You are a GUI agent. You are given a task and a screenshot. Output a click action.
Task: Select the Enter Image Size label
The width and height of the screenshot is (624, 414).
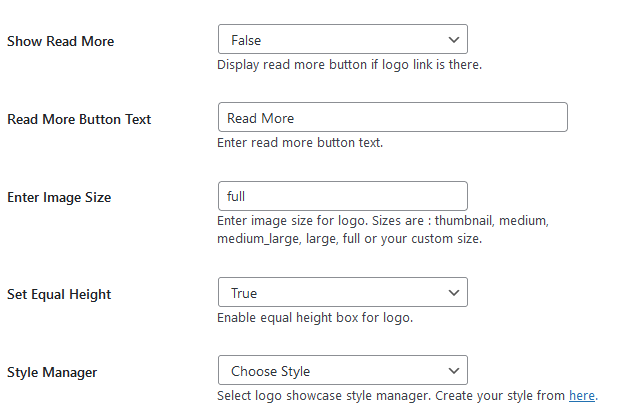tap(59, 197)
